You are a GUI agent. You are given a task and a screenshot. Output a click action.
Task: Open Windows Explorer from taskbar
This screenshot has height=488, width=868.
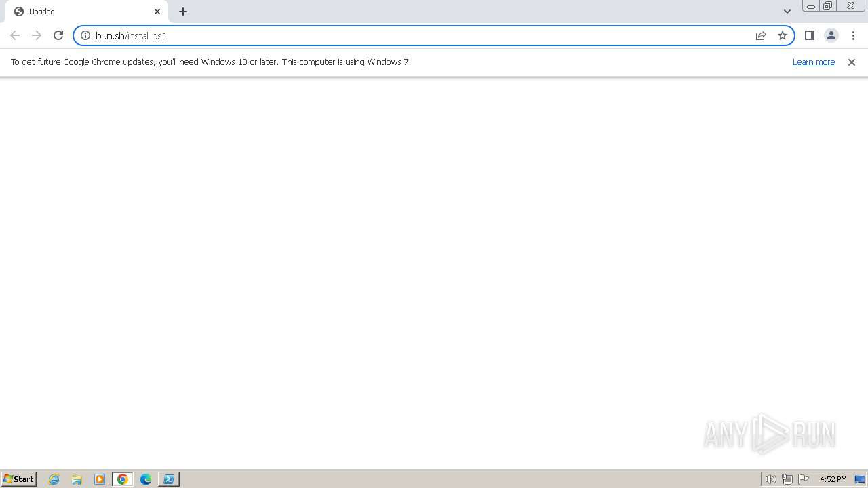(x=77, y=479)
